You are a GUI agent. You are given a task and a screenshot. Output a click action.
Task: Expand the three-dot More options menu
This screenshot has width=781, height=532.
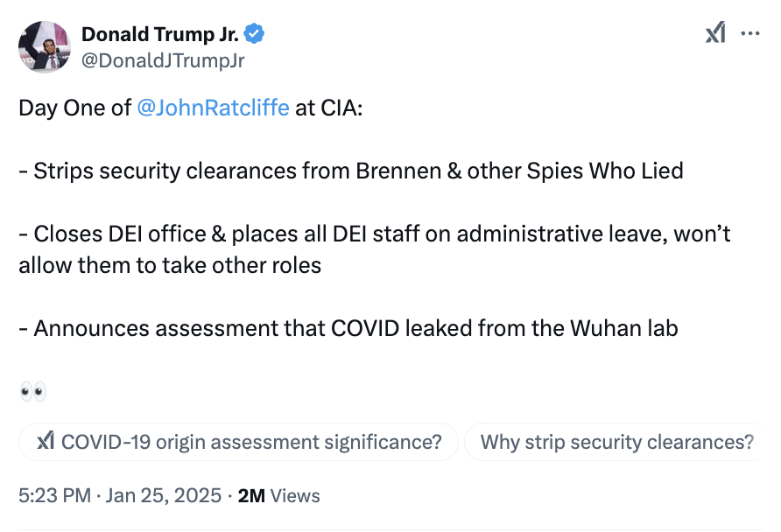[750, 34]
